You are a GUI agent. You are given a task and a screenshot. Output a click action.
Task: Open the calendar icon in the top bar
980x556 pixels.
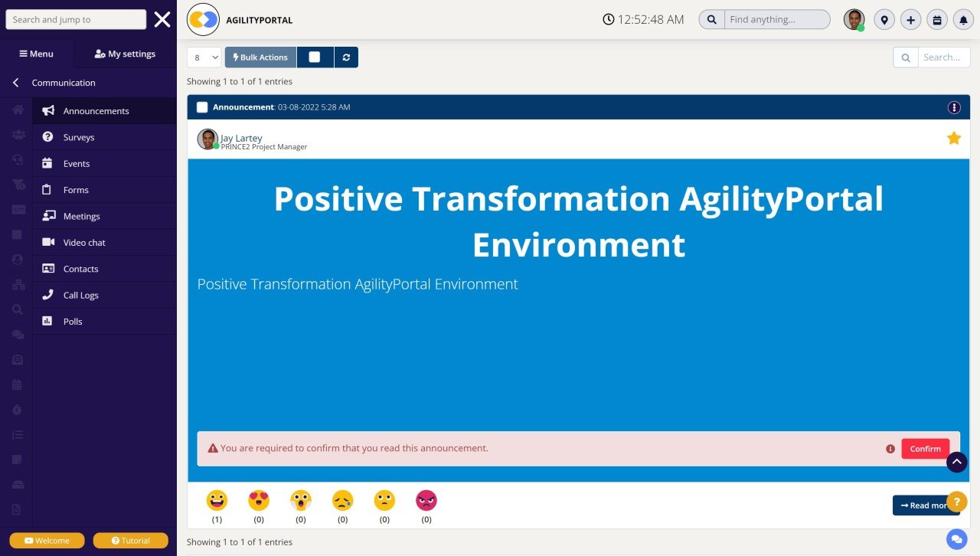pos(937,19)
